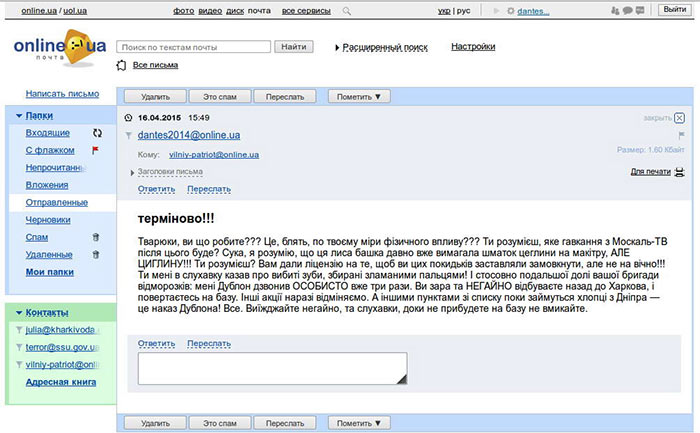Viewport: 700px width, 433px height.
Task: Click the Найти search button
Action: point(294,47)
